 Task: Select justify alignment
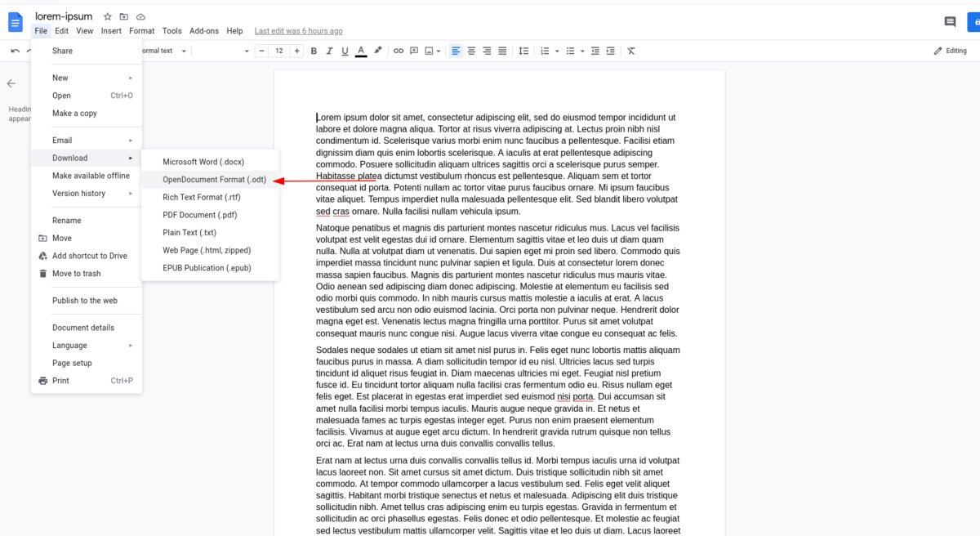502,51
